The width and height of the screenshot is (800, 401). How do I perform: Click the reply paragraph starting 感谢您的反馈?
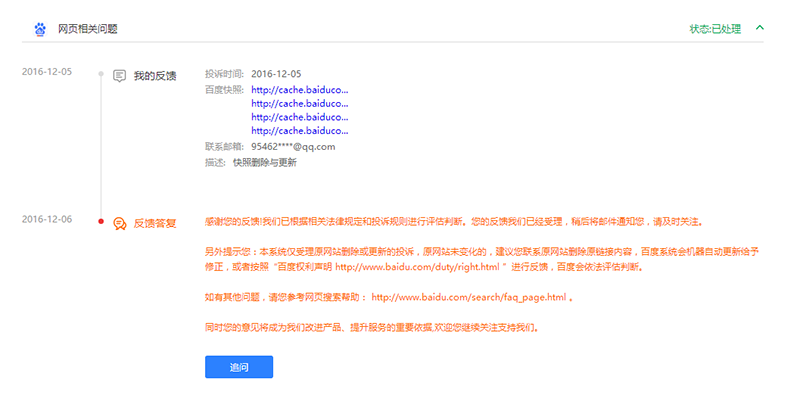click(454, 222)
